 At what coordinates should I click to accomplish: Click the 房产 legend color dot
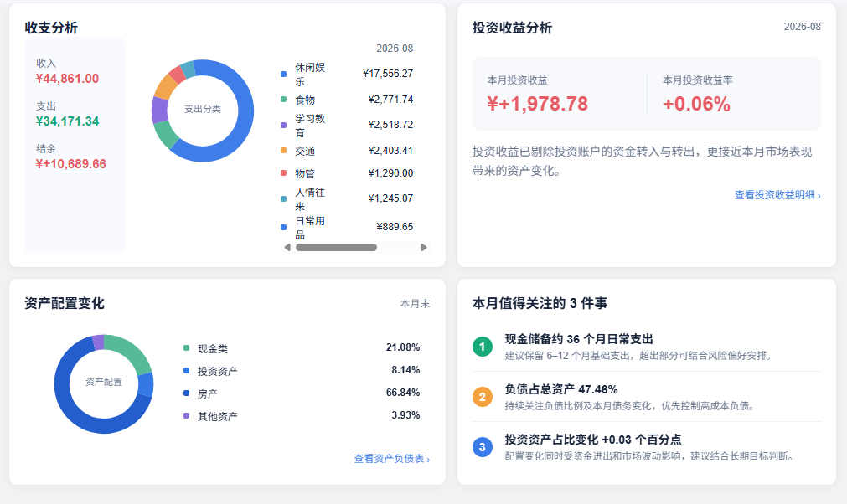pos(186,393)
